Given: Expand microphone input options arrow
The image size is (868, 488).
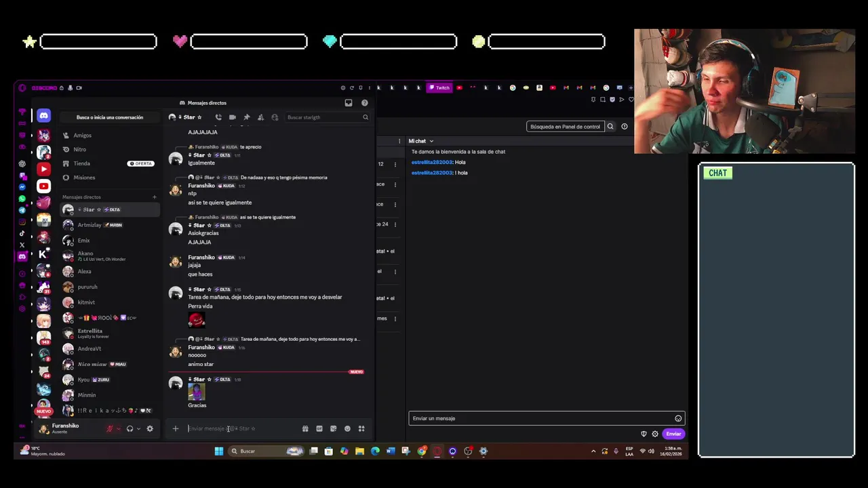Looking at the screenshot, I should (119, 428).
